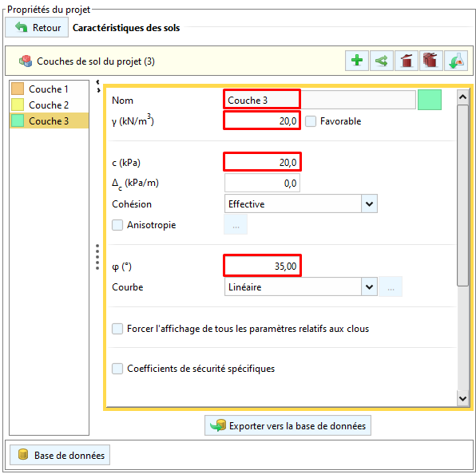
Task: Add a new soil layer with green plus
Action: [357, 61]
